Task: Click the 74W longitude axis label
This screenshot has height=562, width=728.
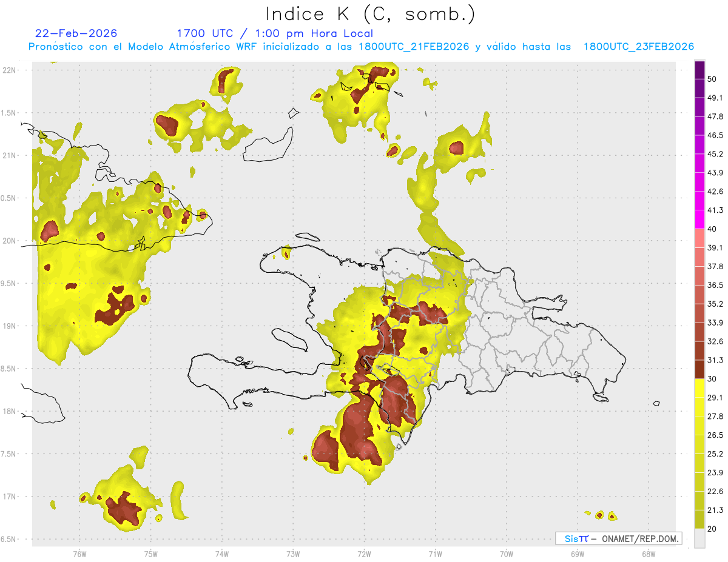Action: point(222,554)
